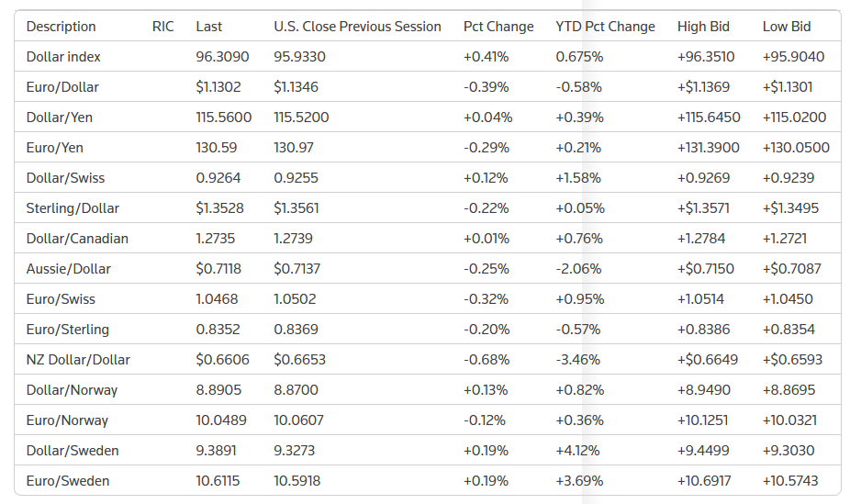Screen dimensions: 850x504
Task: Click Euro/Yen high bid +131.3900
Action: pyautogui.click(x=709, y=148)
